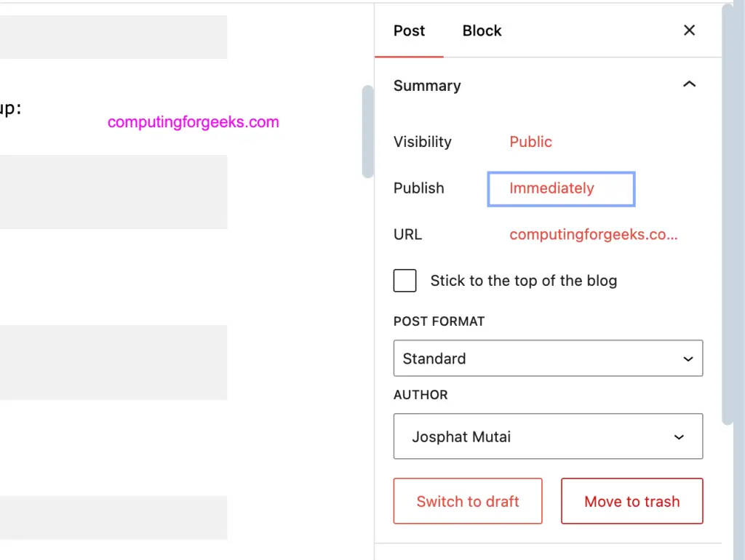Open the Visibility setting labeled Public
The image size is (745, 560).
[x=530, y=142]
